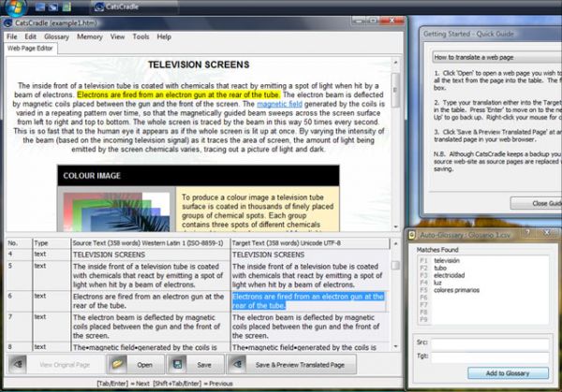Open the Tools menu

pos(140,36)
